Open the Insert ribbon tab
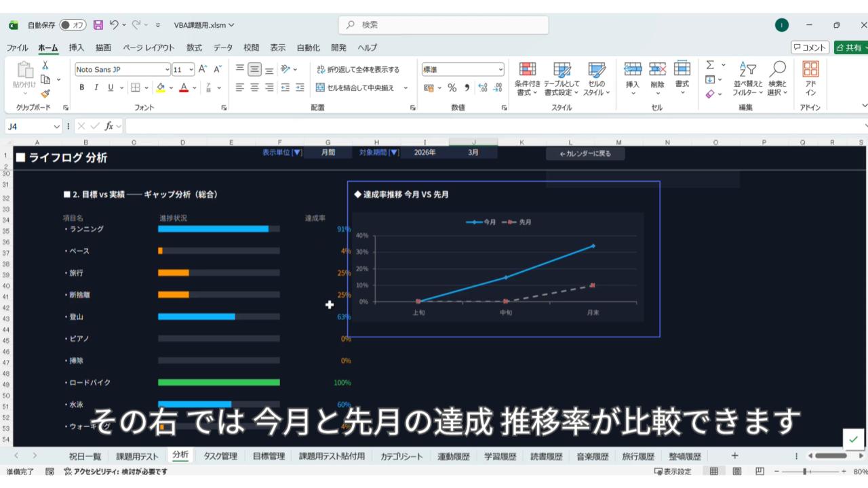 [x=77, y=47]
